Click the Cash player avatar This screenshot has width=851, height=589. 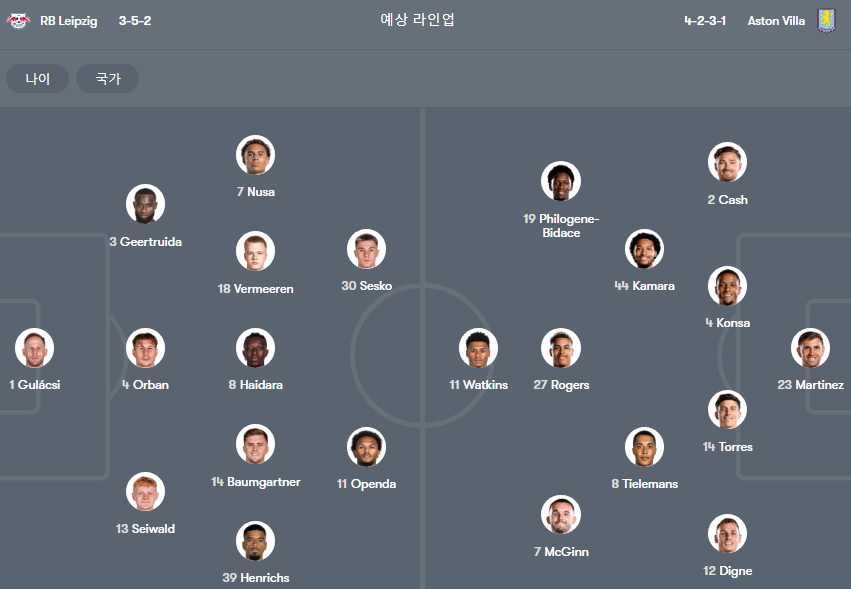tap(727, 162)
